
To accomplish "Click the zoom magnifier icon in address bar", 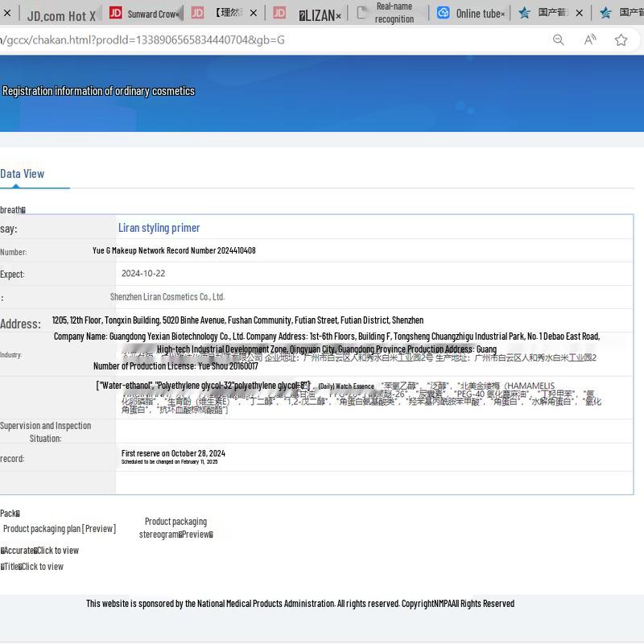I will click(558, 39).
